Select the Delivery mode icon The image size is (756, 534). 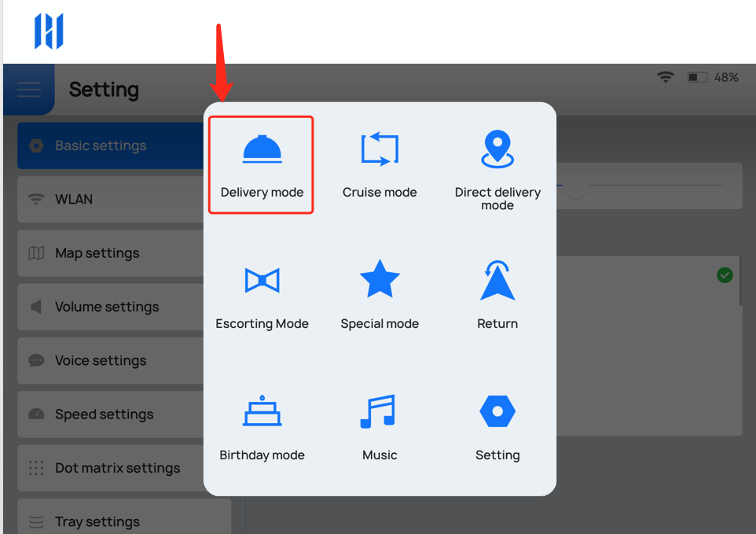(x=262, y=149)
